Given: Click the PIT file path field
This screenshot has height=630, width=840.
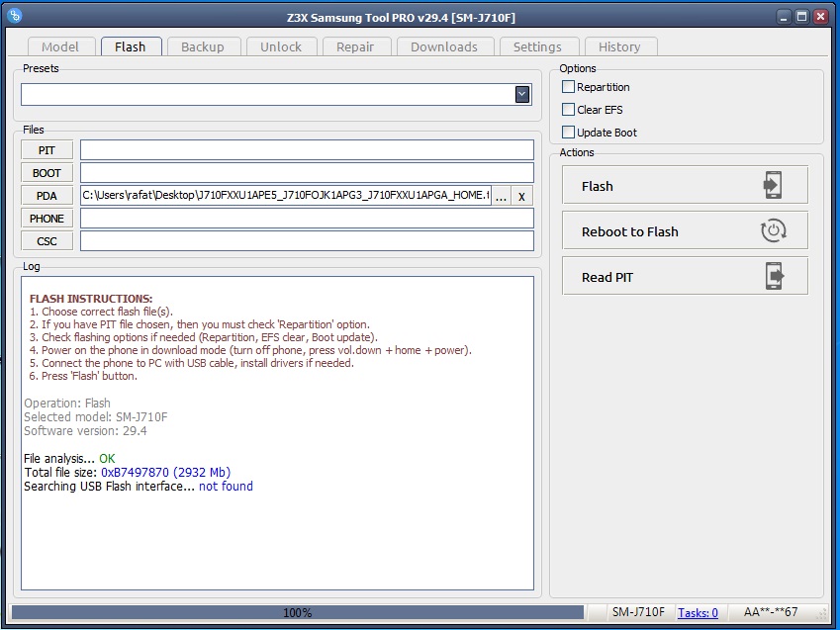Looking at the screenshot, I should pos(307,150).
